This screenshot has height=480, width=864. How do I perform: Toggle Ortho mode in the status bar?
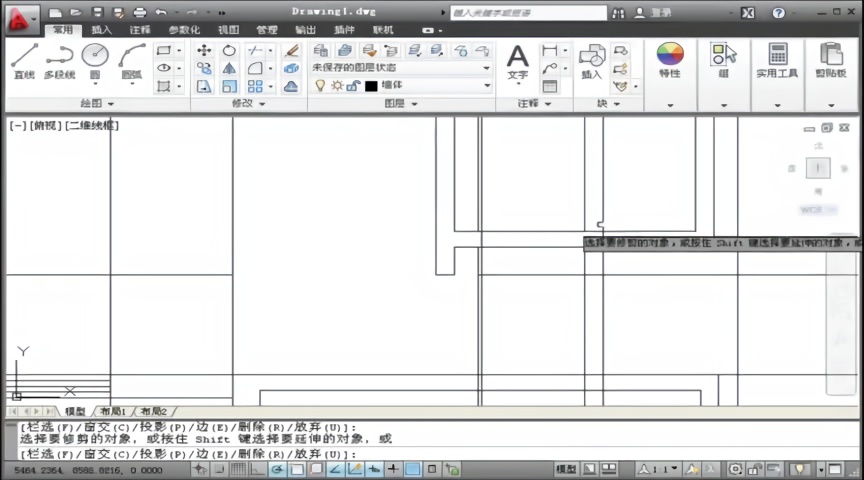click(x=257, y=470)
